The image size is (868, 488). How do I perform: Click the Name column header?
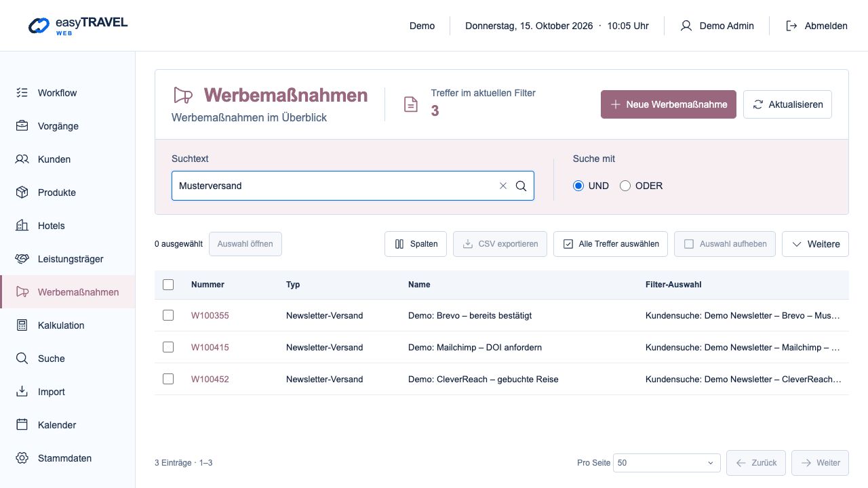(419, 285)
